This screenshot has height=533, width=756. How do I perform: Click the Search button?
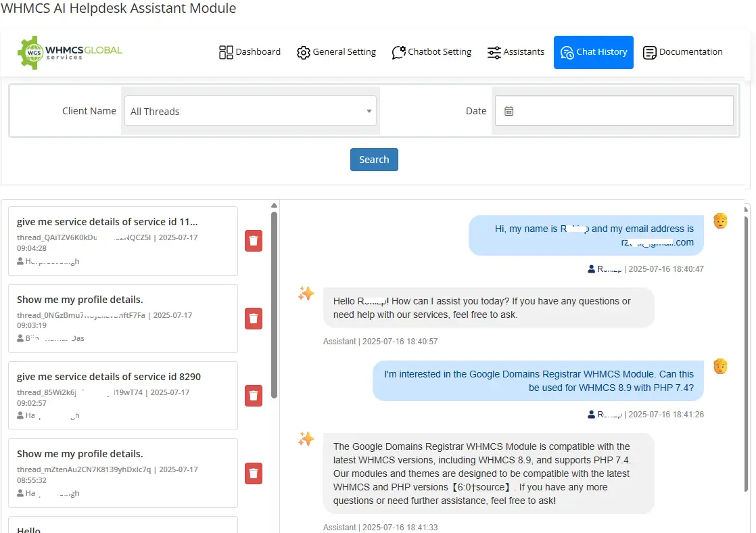click(x=374, y=160)
